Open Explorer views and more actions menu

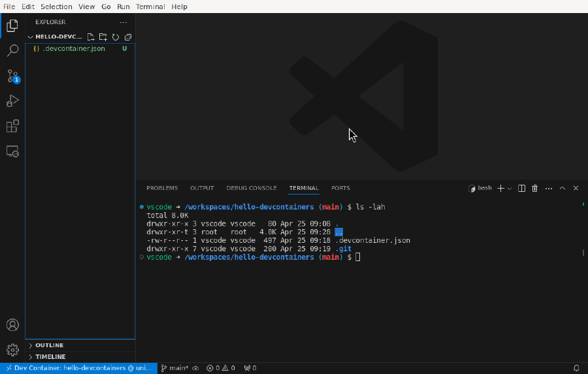[123, 22]
